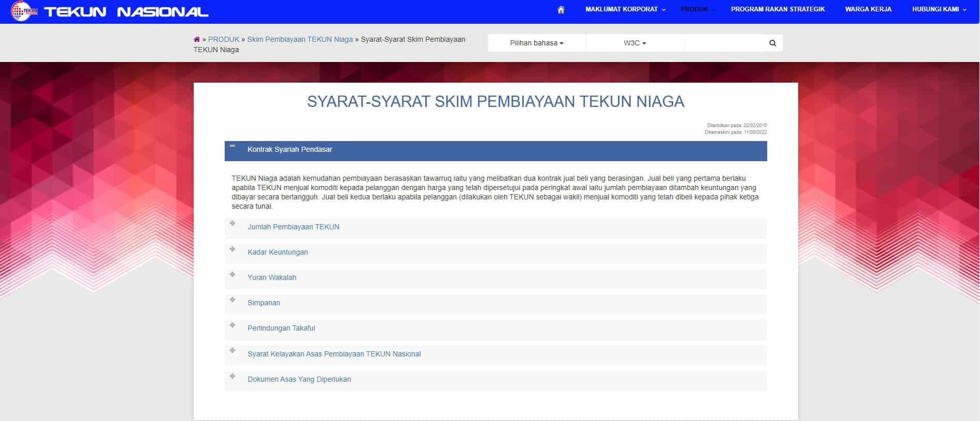
Task: Click into the search text field
Action: (724, 43)
